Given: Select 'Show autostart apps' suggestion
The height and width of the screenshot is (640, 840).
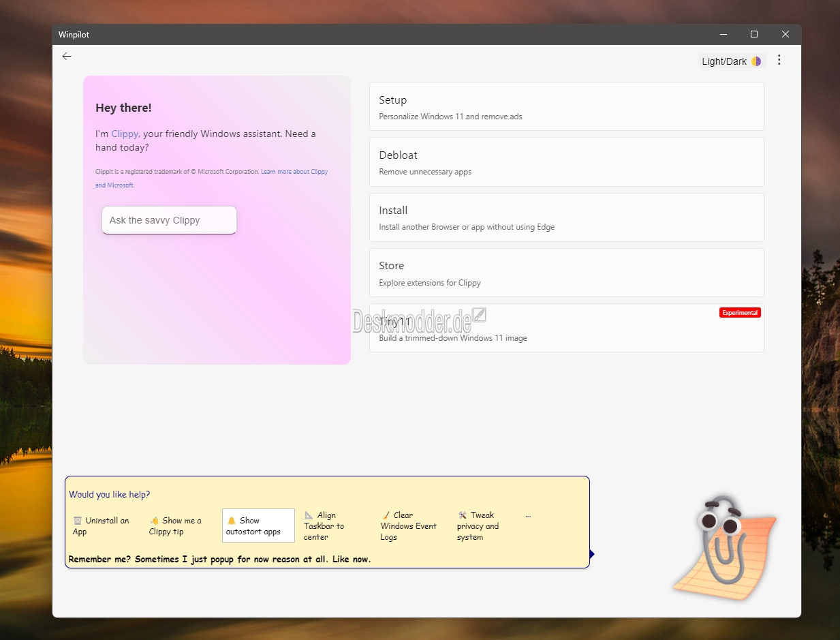Looking at the screenshot, I should click(x=258, y=525).
